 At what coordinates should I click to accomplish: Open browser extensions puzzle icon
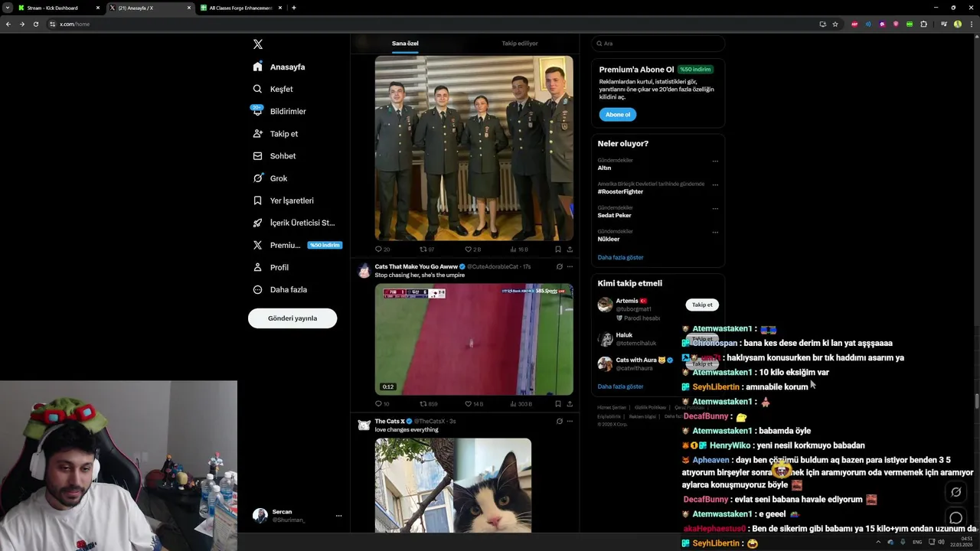[x=923, y=24]
